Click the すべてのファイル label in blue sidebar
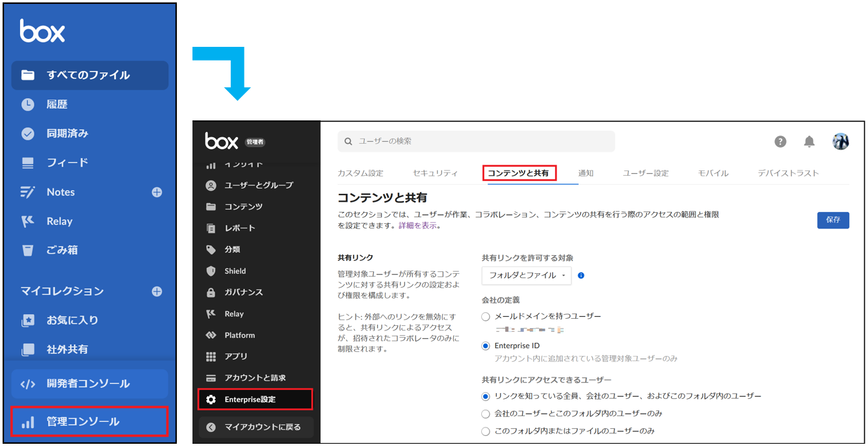This screenshot has width=868, height=447. 88,75
